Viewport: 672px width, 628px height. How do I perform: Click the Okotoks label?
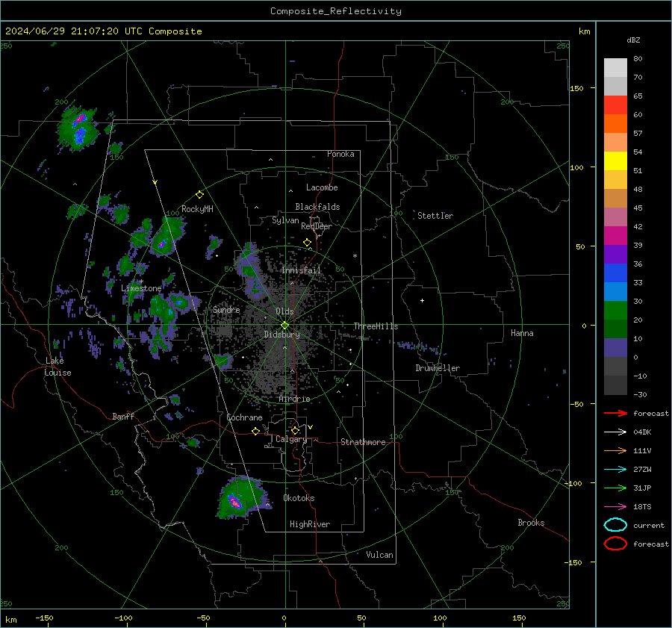coord(299,498)
